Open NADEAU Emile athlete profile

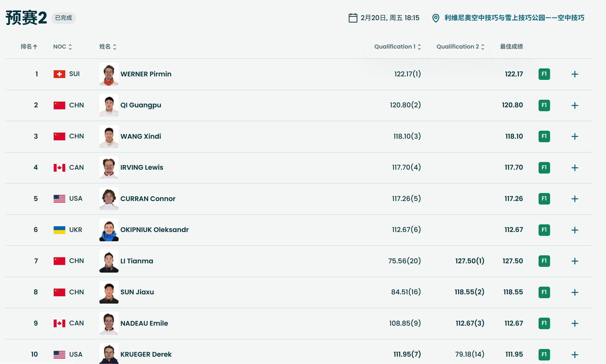(x=144, y=323)
